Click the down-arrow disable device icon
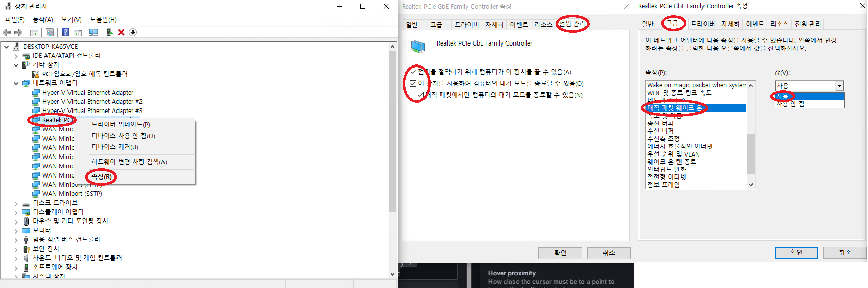The width and height of the screenshot is (868, 288). pyautogui.click(x=133, y=32)
